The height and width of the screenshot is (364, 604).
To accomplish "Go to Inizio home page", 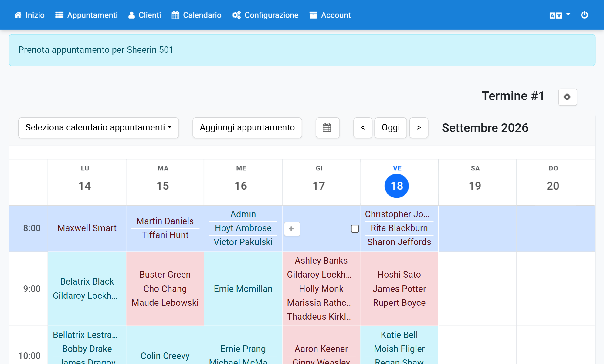I will click(29, 15).
